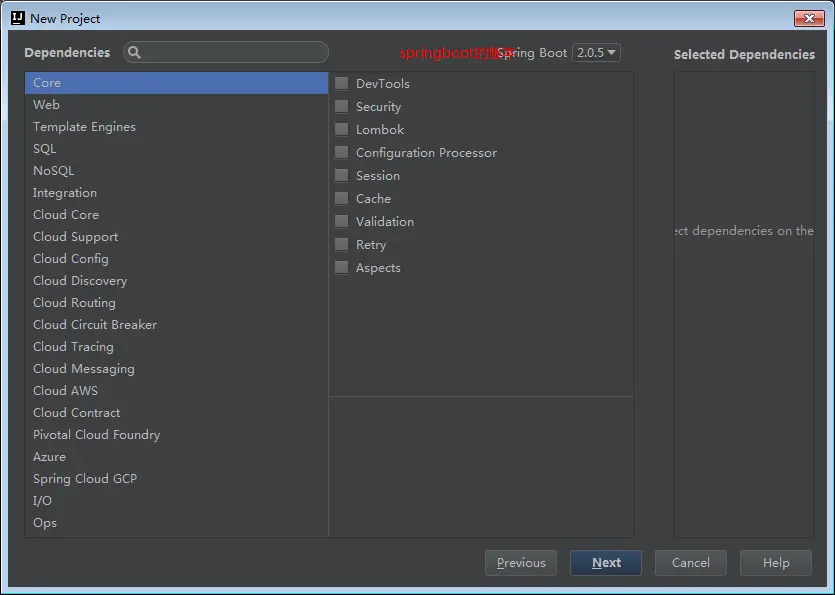
Task: Choose the Ops category
Action: (176, 523)
